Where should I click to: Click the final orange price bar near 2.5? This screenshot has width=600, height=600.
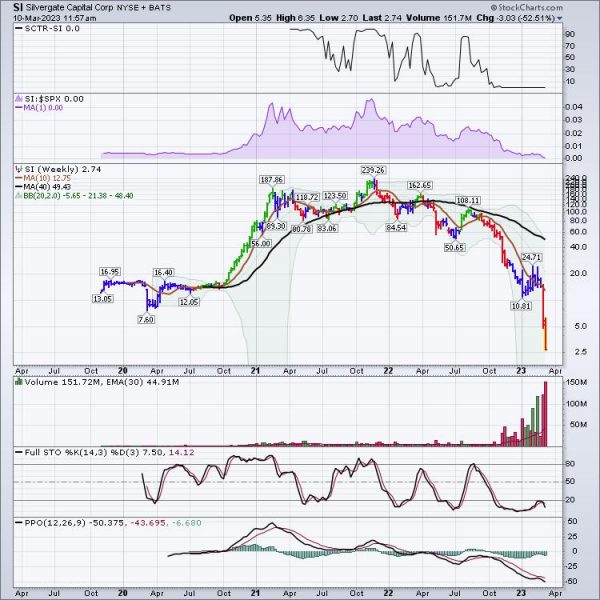point(545,334)
